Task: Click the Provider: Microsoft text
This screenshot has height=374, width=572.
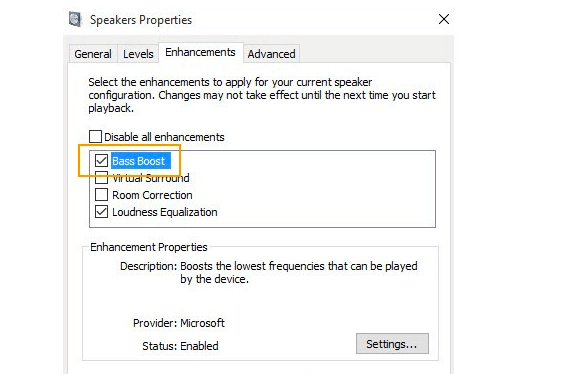Action: [179, 323]
